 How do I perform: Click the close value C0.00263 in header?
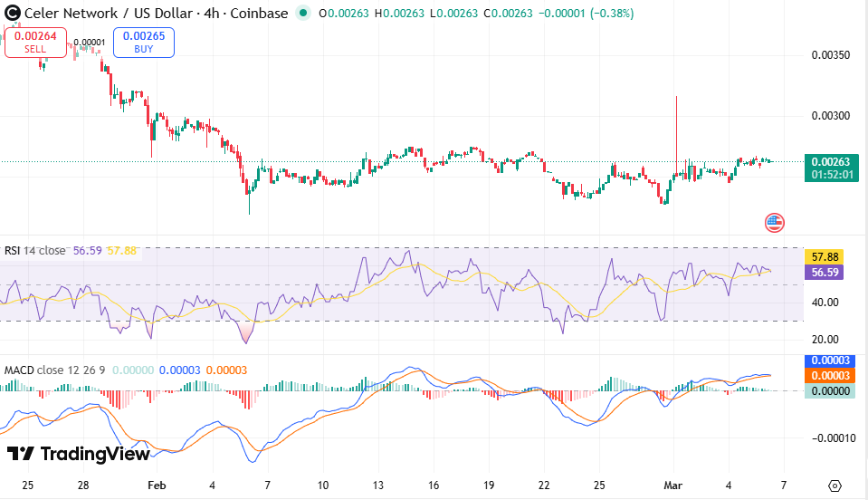tap(508, 14)
